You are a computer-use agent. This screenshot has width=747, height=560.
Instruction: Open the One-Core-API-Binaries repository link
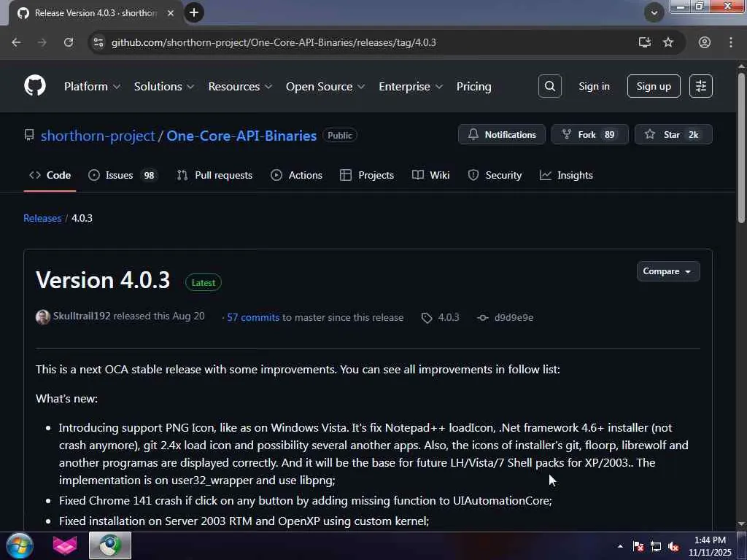241,136
